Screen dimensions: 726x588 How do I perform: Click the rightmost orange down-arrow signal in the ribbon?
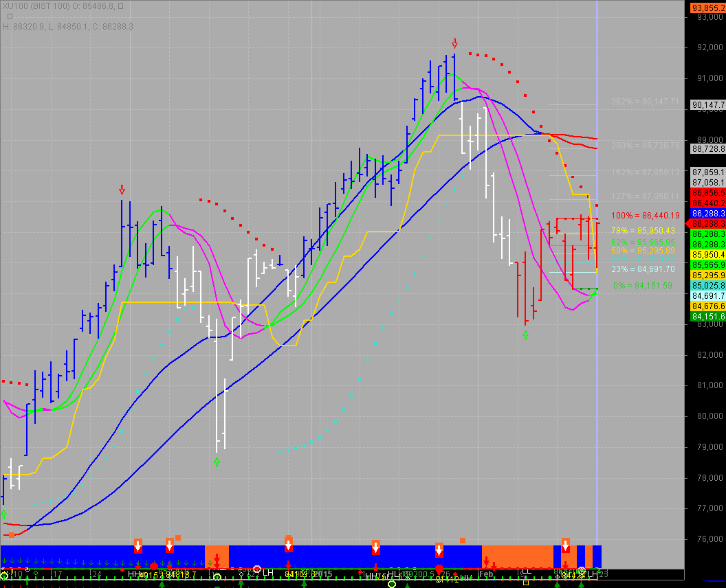[566, 546]
